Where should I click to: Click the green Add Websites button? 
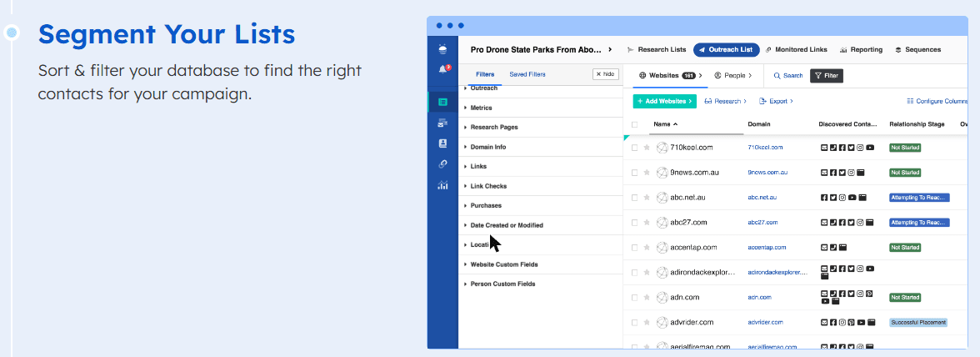coord(664,101)
